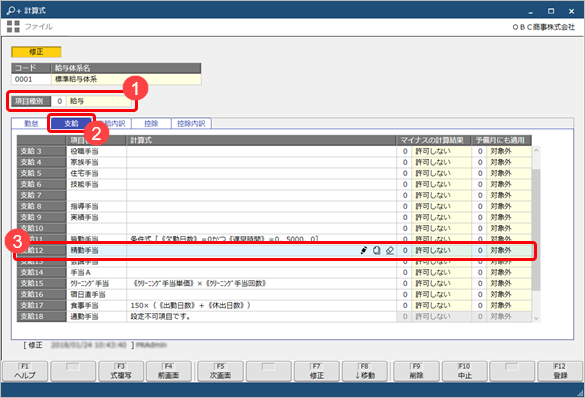Click the ｸﾘｰﾆﾝｸﾞ手当 item name cell
This screenshot has height=398, width=585.
96,283
